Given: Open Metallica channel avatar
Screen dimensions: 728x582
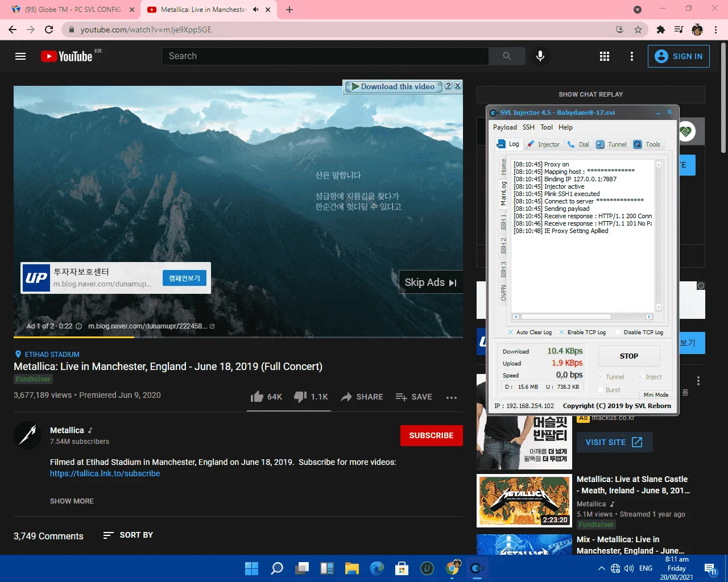Looking at the screenshot, I should tap(27, 435).
